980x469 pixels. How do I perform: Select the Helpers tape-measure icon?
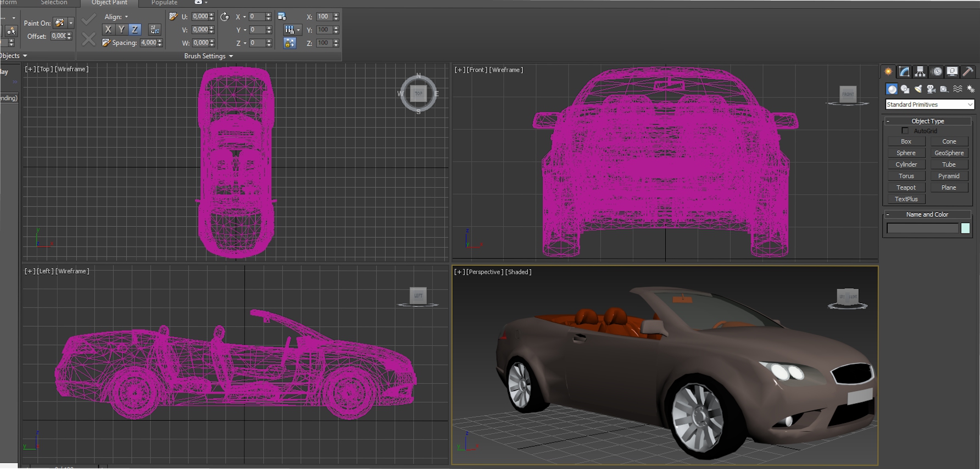944,89
